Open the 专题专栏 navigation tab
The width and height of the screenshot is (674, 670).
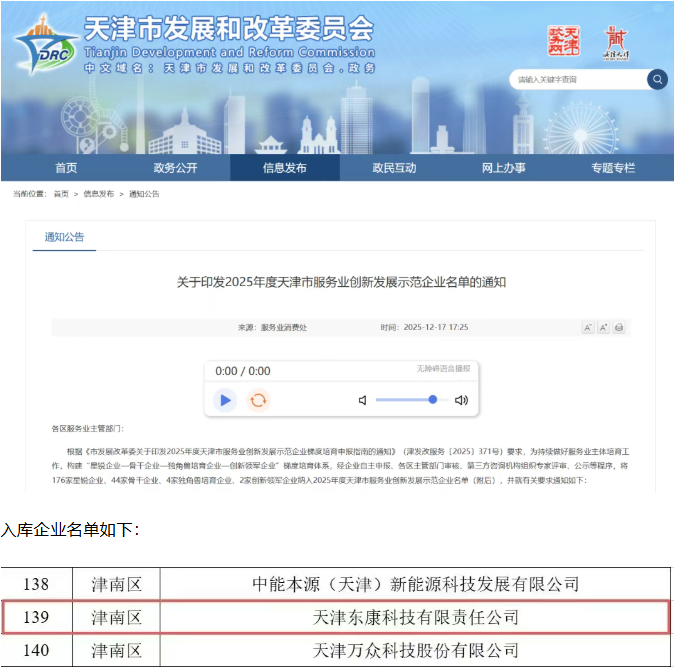click(x=613, y=168)
